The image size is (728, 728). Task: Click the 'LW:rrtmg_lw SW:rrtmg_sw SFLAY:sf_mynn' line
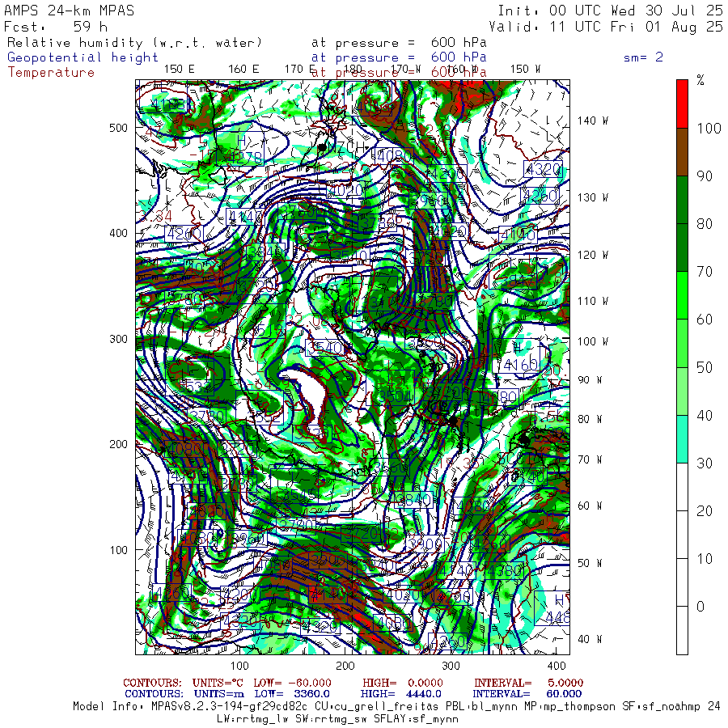[x=337, y=719]
